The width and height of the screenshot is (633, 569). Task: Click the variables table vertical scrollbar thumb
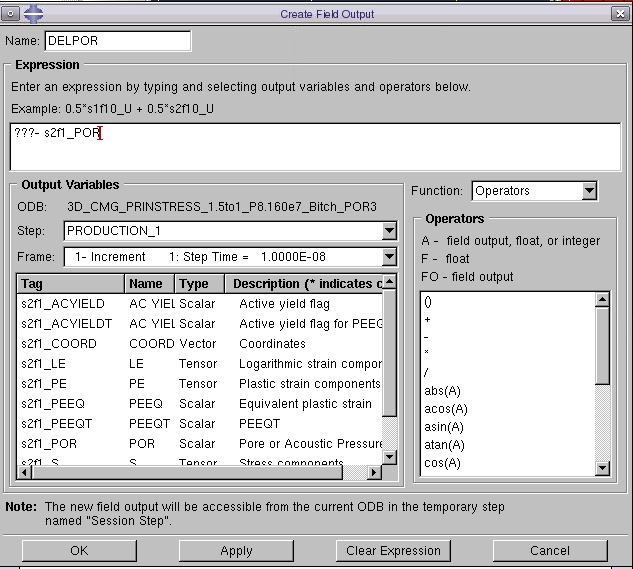389,352
